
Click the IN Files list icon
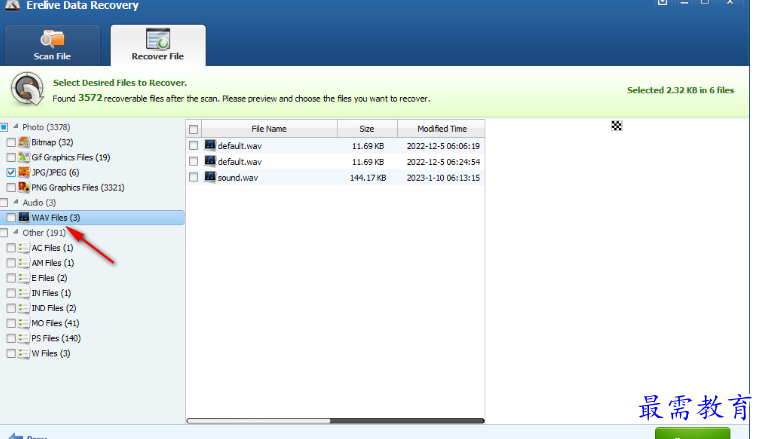(x=24, y=293)
